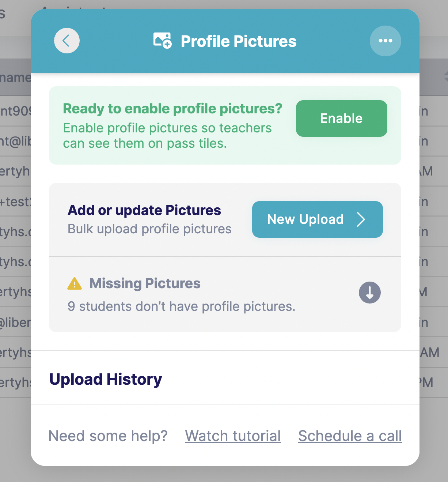Open the three-dot more options menu
Screen dimensions: 448x482
(385, 41)
